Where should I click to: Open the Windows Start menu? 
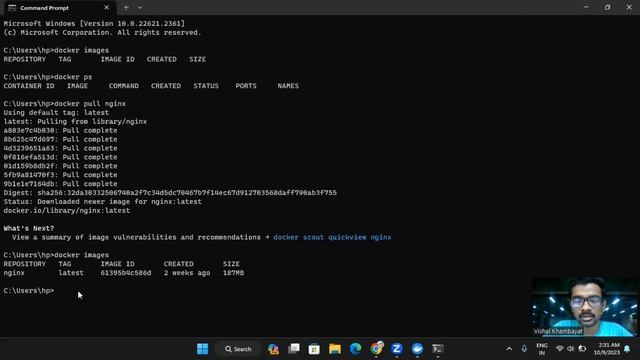(202, 349)
